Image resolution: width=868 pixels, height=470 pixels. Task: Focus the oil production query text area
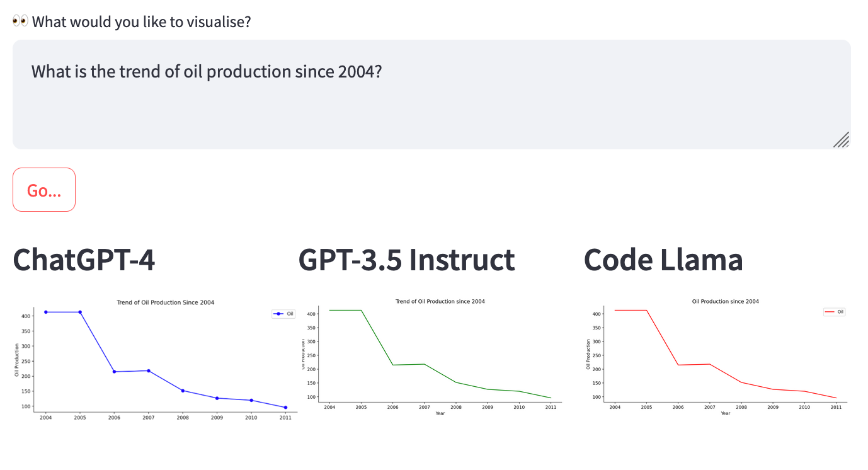pyautogui.click(x=431, y=95)
